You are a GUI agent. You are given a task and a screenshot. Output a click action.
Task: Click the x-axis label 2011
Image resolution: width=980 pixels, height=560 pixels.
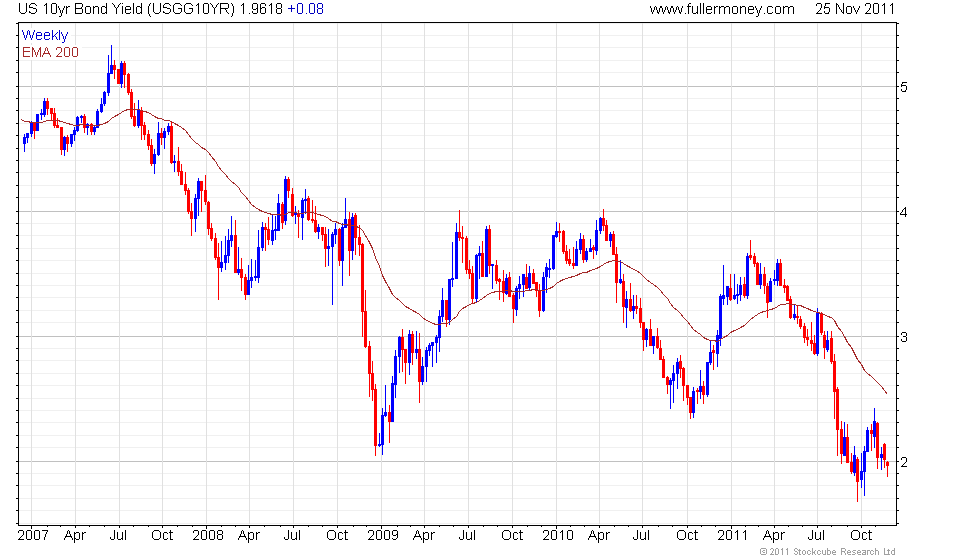[732, 535]
